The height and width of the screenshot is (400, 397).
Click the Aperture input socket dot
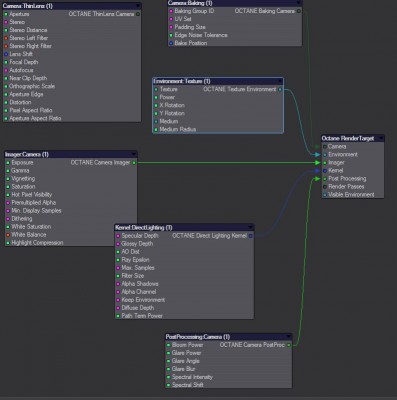pyautogui.click(x=6, y=14)
